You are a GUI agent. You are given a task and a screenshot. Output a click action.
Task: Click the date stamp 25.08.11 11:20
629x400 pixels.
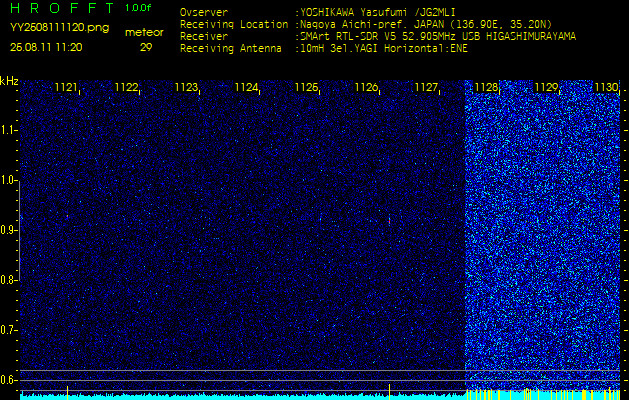pos(46,47)
